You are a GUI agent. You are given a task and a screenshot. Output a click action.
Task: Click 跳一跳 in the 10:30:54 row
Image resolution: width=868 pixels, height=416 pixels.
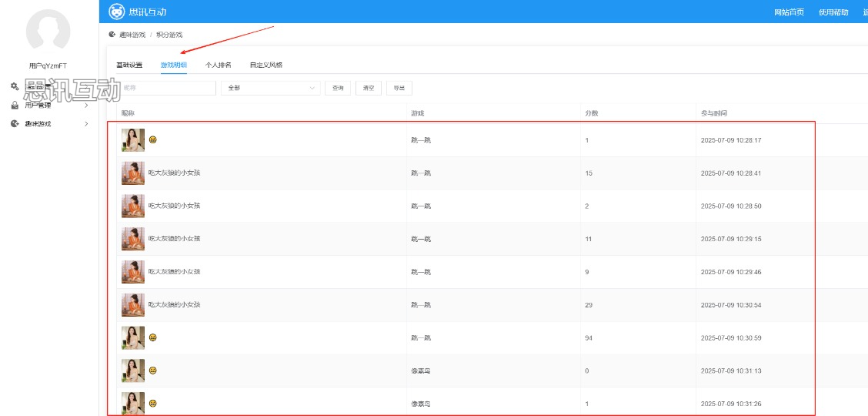421,305
